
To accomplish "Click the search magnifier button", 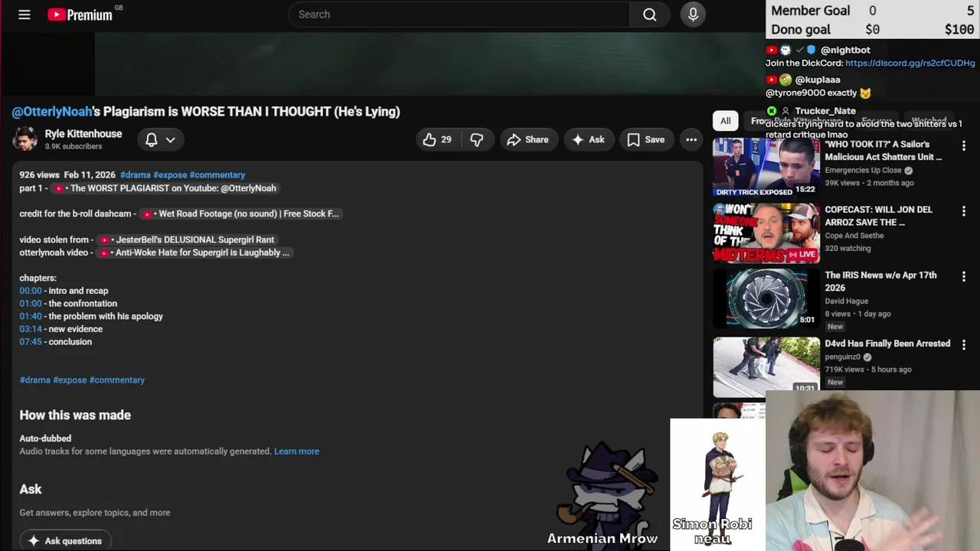I will click(x=649, y=15).
